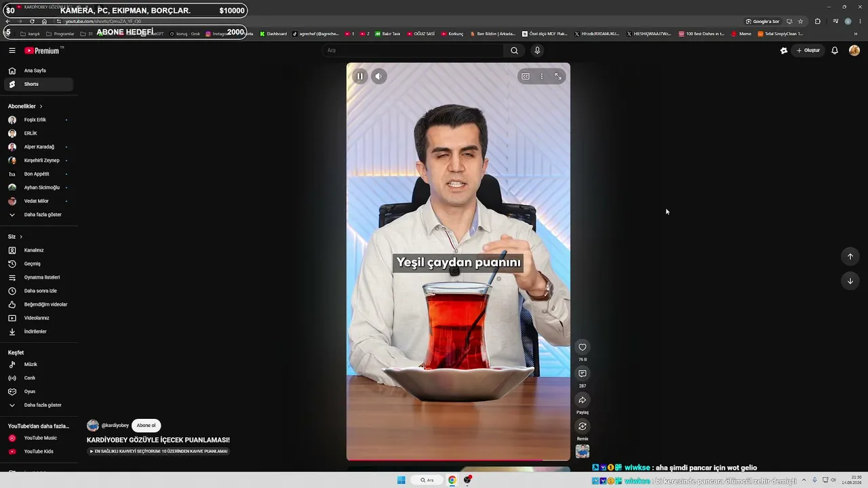Image resolution: width=868 pixels, height=488 pixels.
Task: Toggle captions on the Short
Action: tap(525, 77)
